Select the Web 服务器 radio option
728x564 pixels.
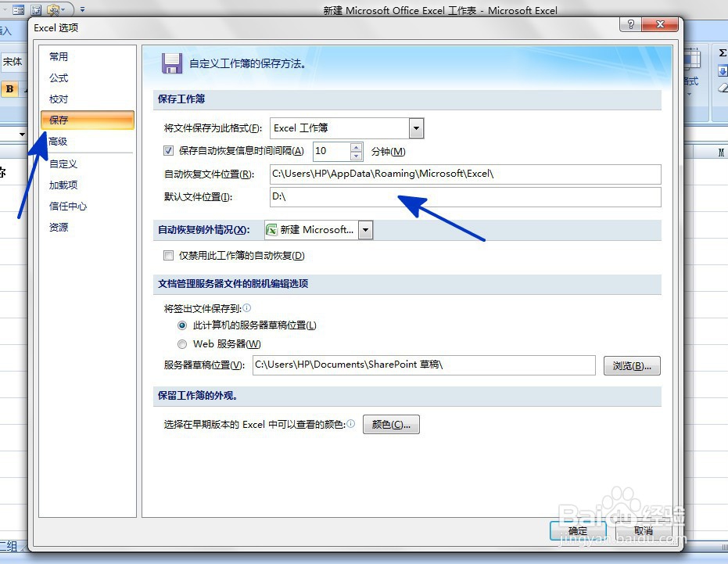pyautogui.click(x=182, y=344)
